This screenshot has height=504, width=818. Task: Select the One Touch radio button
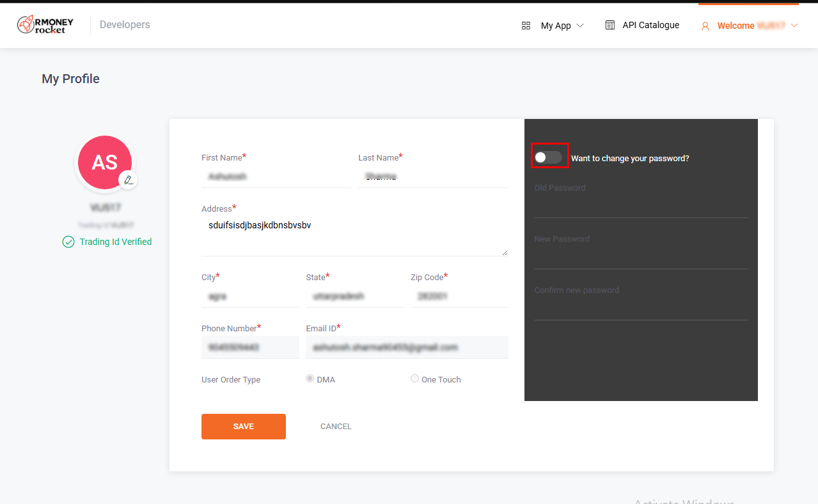[x=414, y=379]
